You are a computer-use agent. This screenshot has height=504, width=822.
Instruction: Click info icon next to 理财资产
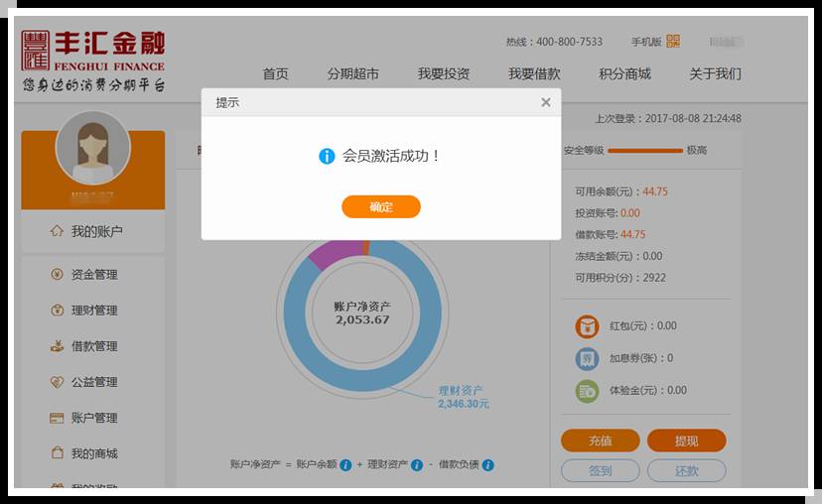pos(417,464)
